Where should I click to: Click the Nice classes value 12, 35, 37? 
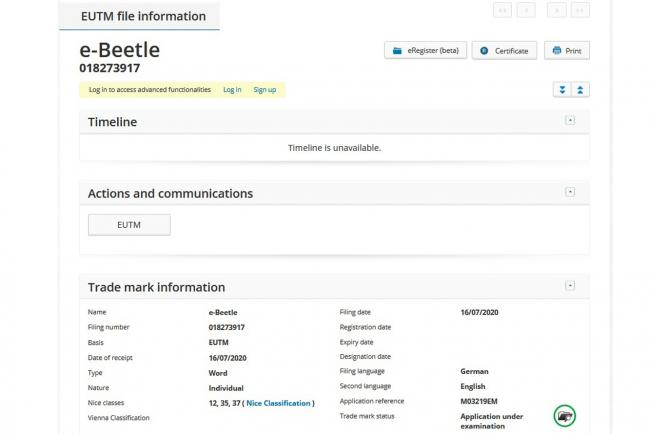(x=224, y=403)
